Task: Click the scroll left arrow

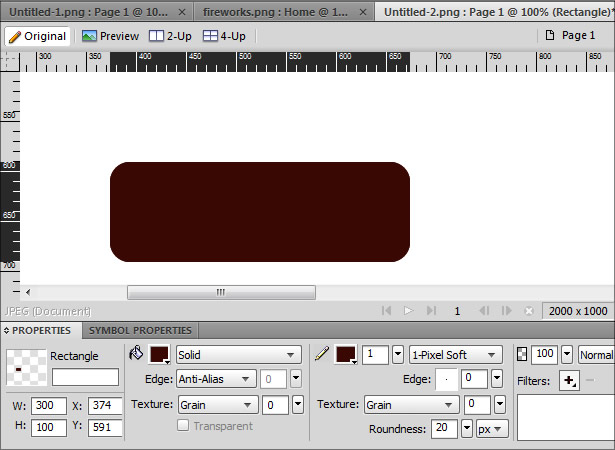Action: click(28, 292)
